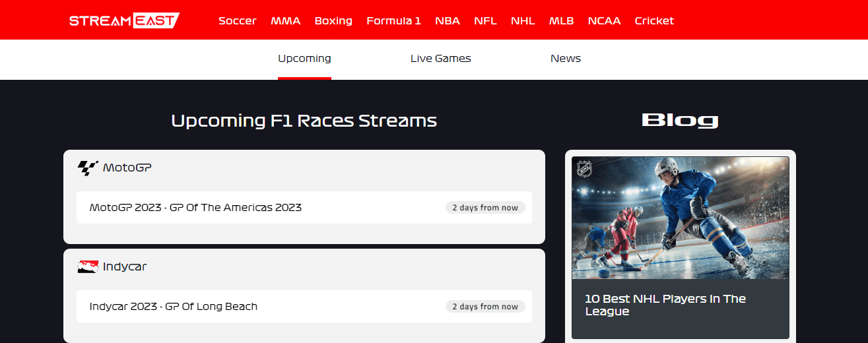Click the NHL shield badge on blog image
Screen dimensions: 868x343
click(x=584, y=170)
